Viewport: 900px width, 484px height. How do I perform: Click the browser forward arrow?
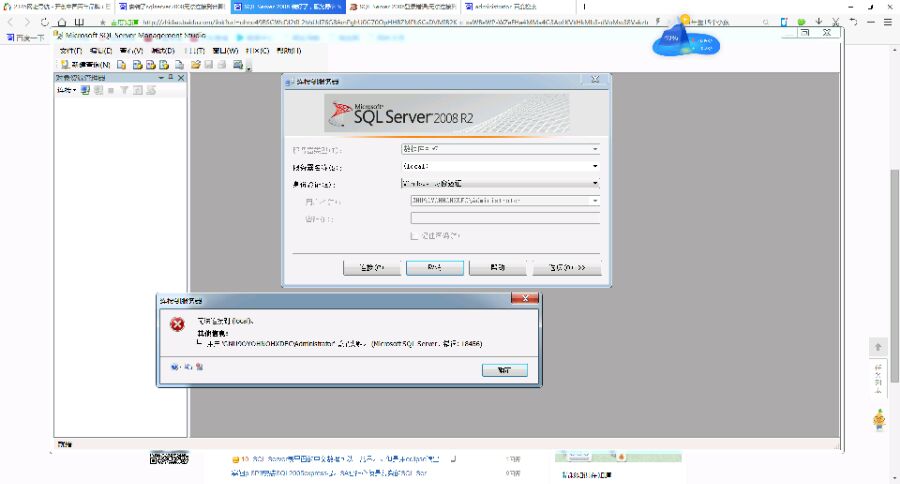point(27,22)
